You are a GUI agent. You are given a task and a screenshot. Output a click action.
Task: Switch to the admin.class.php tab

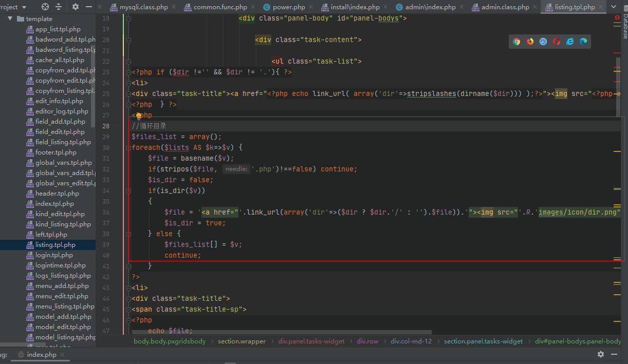point(505,7)
